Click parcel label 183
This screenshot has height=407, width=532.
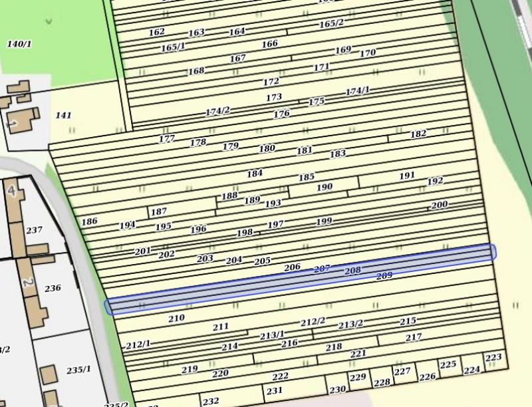coord(338,154)
